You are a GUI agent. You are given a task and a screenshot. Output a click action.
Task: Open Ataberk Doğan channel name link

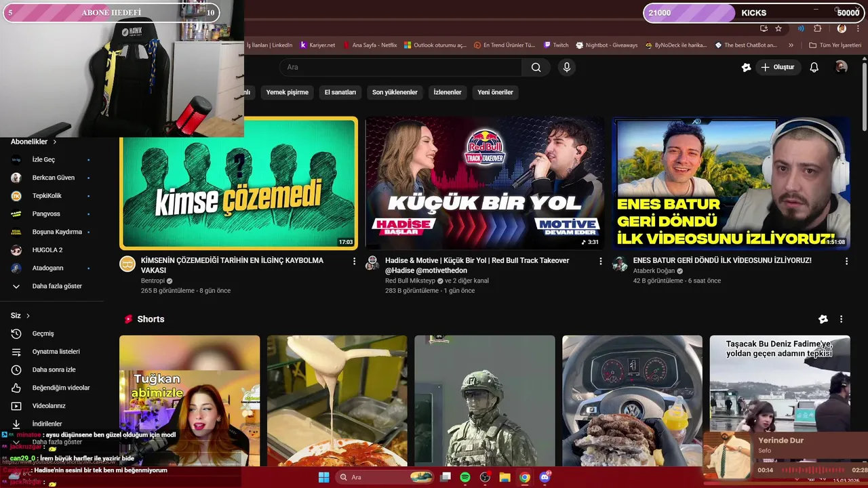(x=654, y=270)
